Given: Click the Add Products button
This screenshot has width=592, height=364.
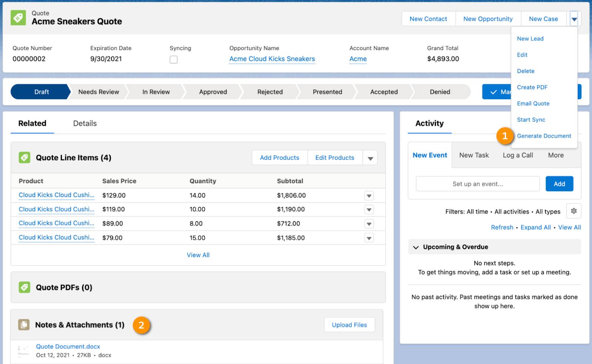Looking at the screenshot, I should 279,158.
